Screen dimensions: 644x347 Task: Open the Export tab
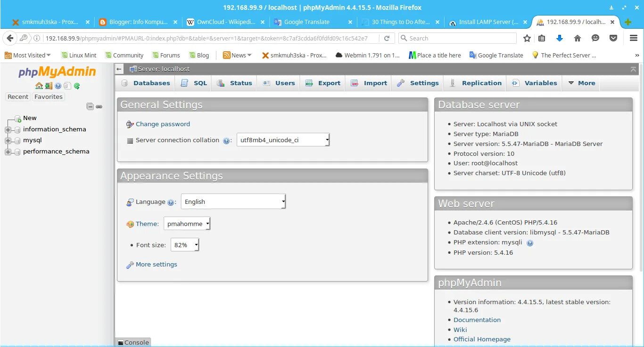[322, 83]
